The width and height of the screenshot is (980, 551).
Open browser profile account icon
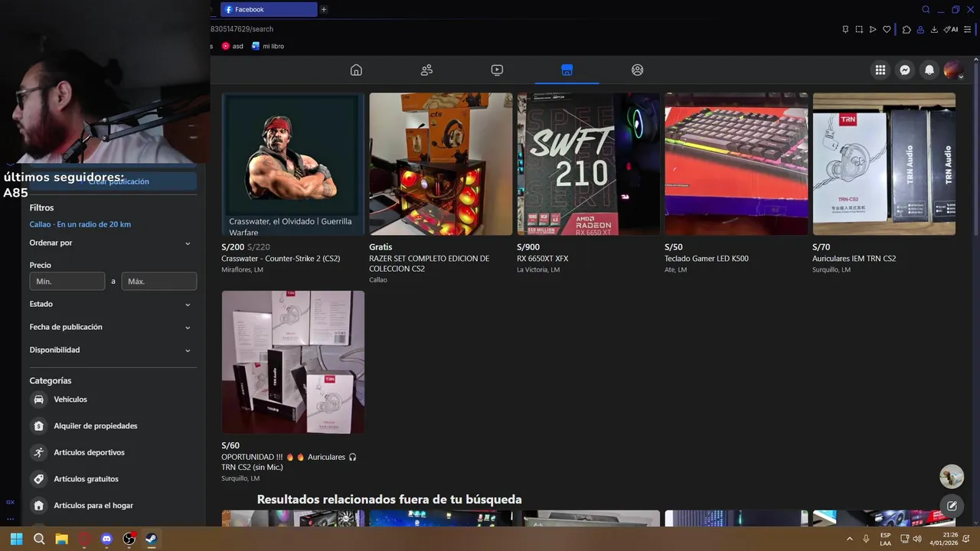coord(921,29)
